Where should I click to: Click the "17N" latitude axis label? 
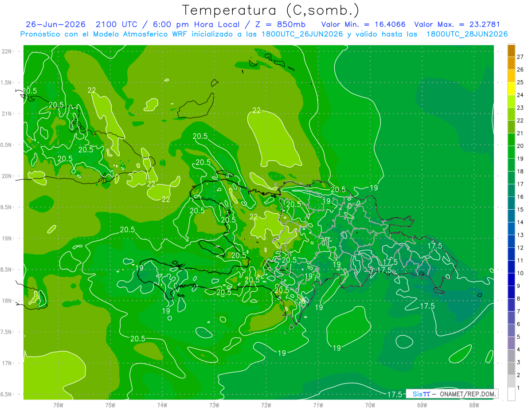coord(8,363)
